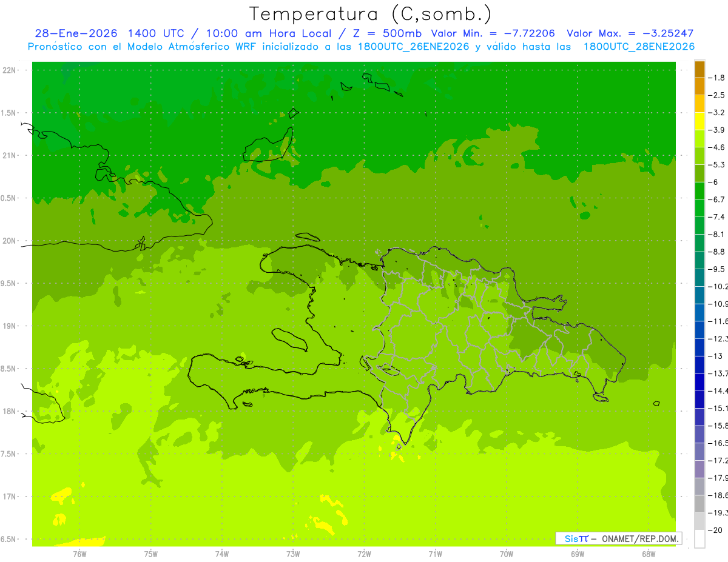Click the "18N" latitude label
The width and height of the screenshot is (728, 562).
[x=9, y=411]
